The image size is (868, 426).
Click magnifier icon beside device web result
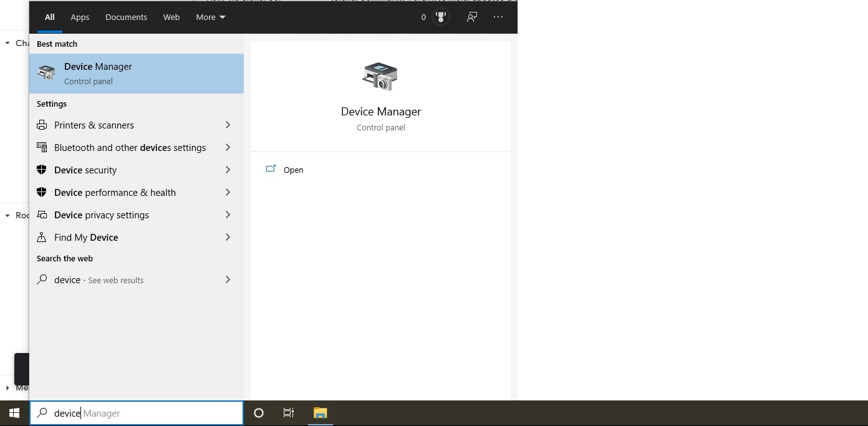[x=42, y=280]
